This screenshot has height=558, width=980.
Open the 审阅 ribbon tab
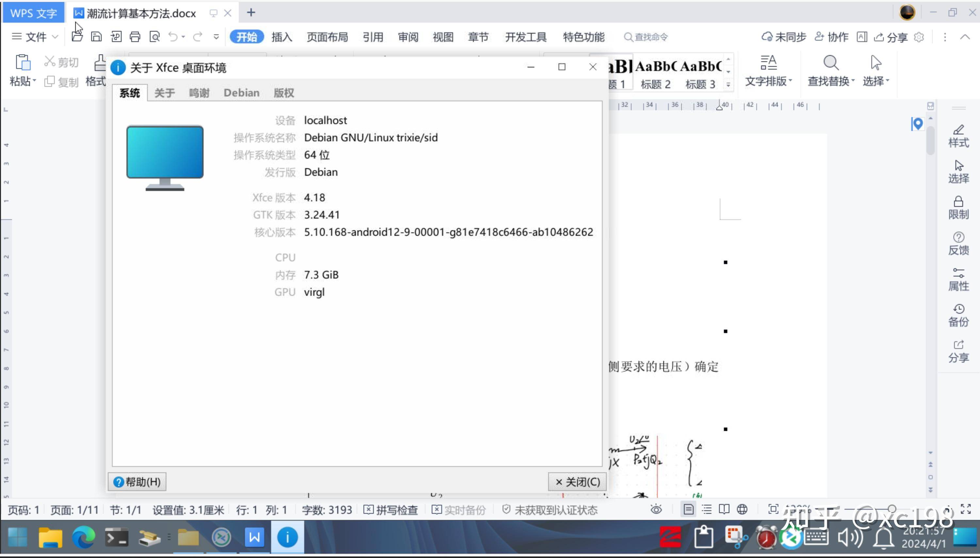click(408, 37)
